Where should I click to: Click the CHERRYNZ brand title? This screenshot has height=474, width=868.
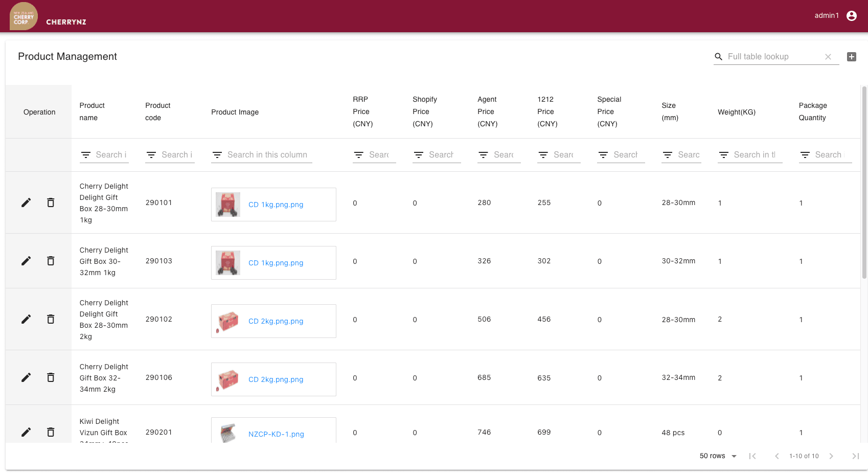pos(66,22)
